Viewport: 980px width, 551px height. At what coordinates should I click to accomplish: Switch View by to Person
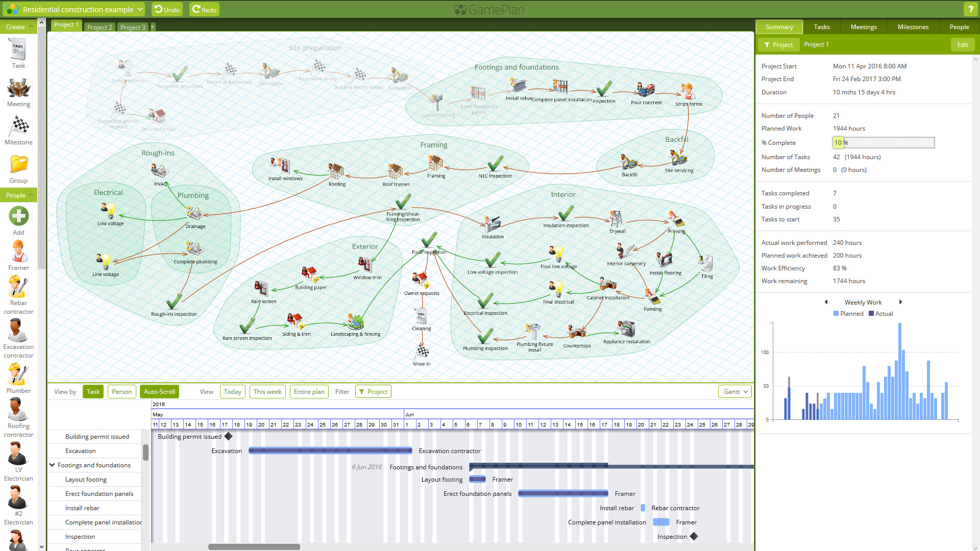tap(121, 392)
